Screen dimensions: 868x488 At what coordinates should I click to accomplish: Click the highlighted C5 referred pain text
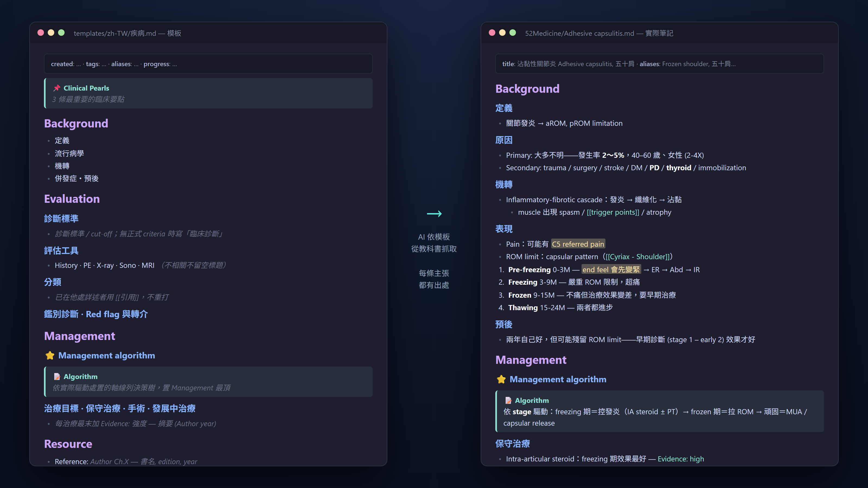coord(578,244)
